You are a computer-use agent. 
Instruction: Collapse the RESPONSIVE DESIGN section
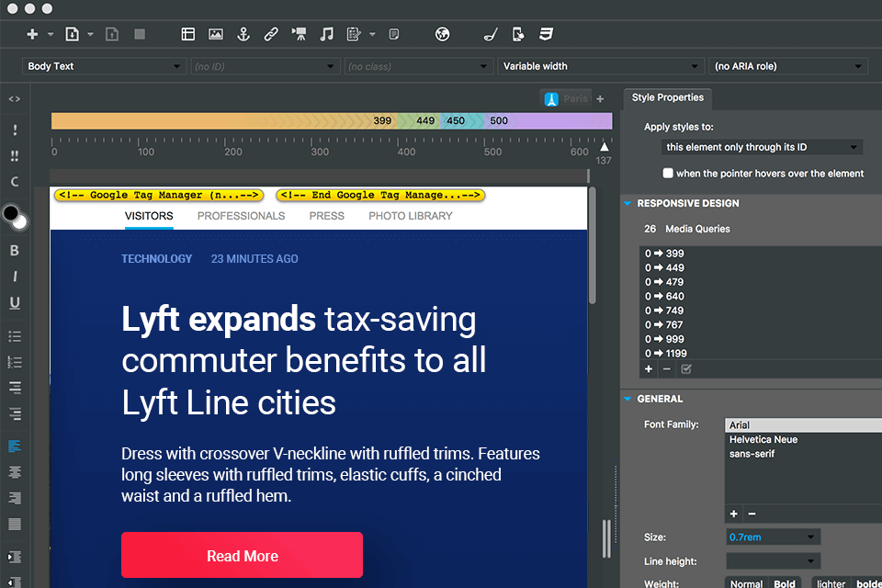[628, 204]
